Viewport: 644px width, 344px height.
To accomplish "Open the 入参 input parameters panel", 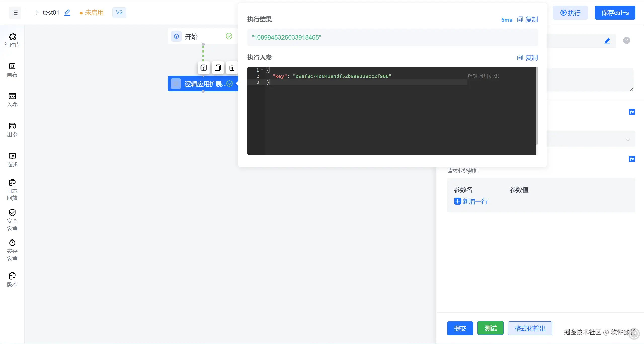I will (12, 100).
